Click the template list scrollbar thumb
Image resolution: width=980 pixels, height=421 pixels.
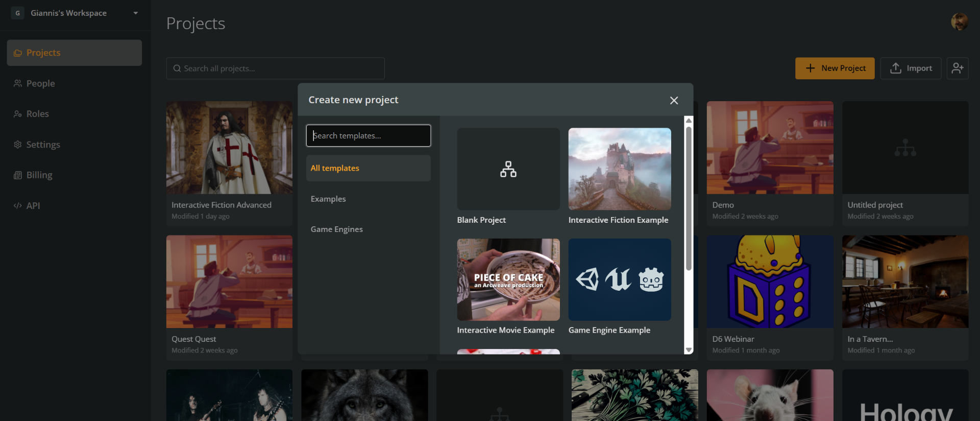pyautogui.click(x=689, y=198)
